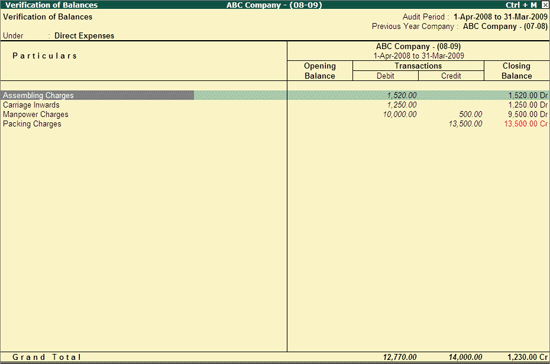Screen dimensions: 550x364
Task: Click the Debit column header
Action: (x=385, y=76)
